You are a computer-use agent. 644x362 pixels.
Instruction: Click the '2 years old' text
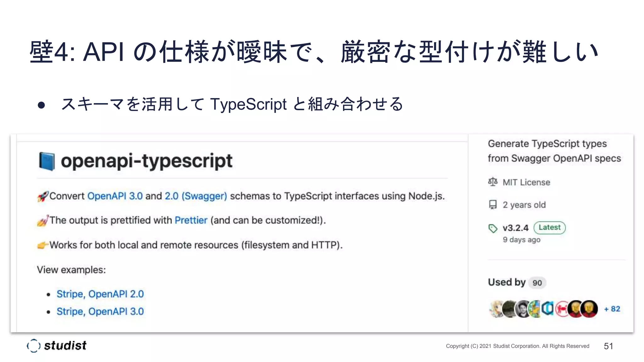point(524,205)
